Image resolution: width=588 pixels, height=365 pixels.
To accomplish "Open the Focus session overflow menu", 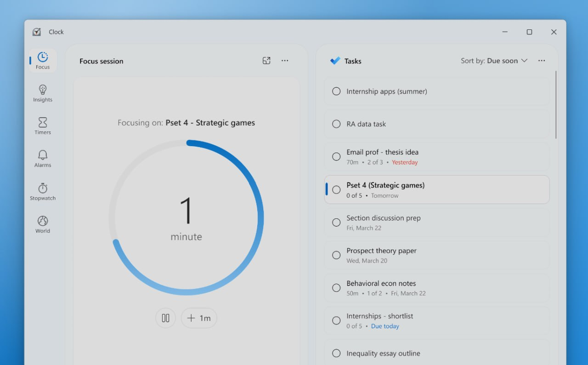I will 285,60.
